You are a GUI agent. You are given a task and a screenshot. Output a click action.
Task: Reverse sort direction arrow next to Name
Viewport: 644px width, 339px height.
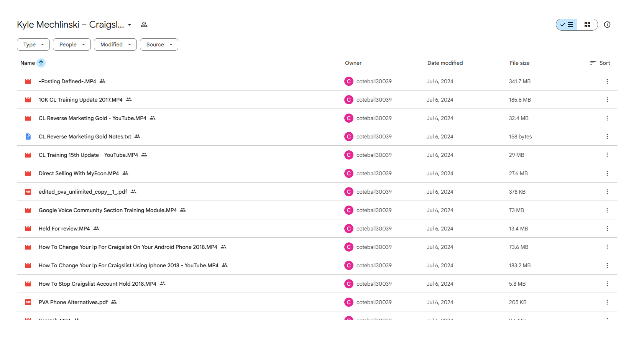[41, 63]
